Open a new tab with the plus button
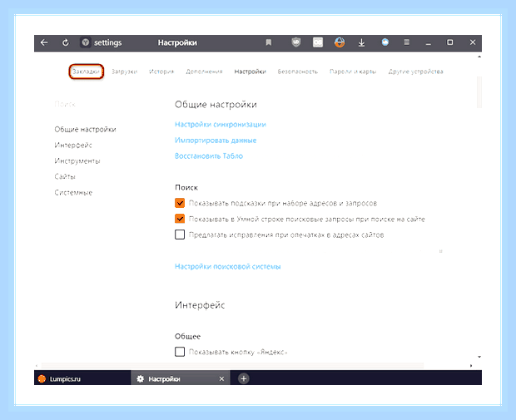The width and height of the screenshot is (516, 420). click(x=244, y=378)
